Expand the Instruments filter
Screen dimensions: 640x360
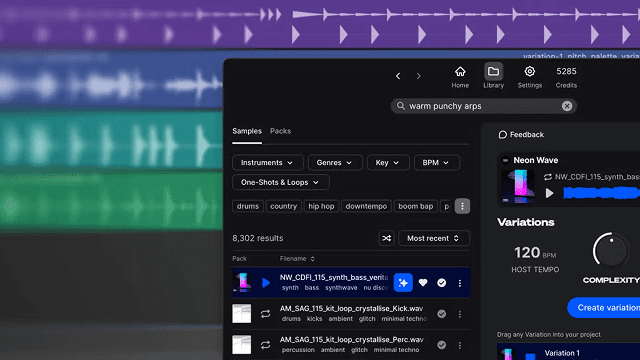click(267, 162)
